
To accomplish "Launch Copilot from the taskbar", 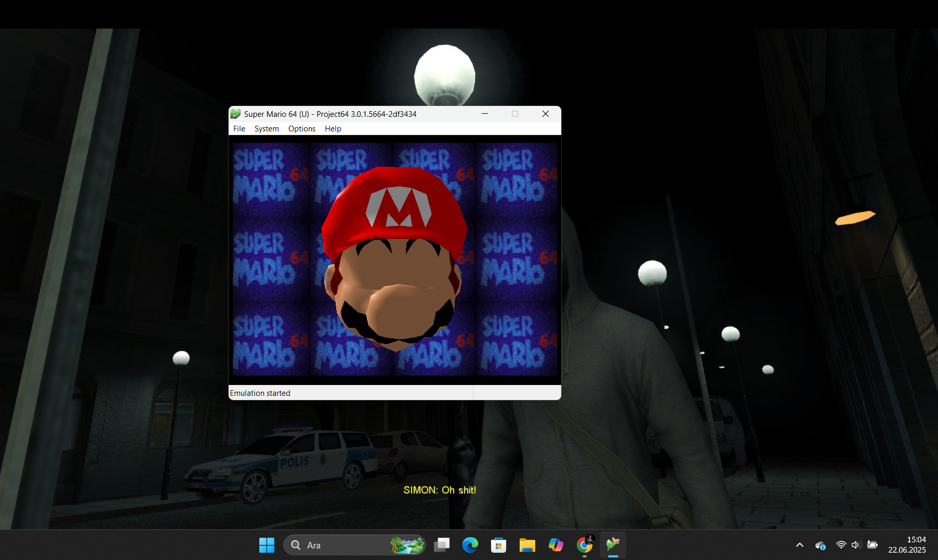I will pyautogui.click(x=556, y=545).
